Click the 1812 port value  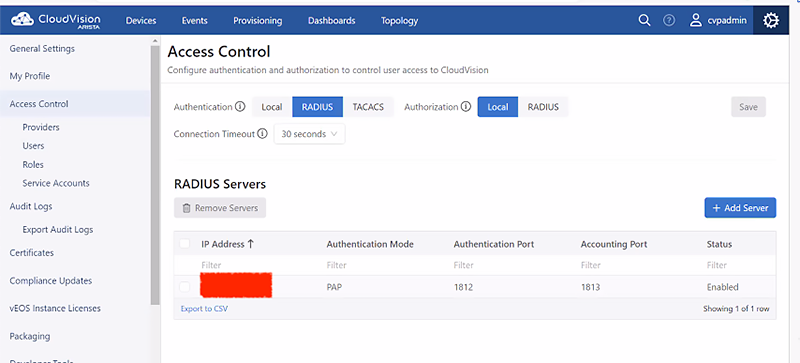(463, 287)
